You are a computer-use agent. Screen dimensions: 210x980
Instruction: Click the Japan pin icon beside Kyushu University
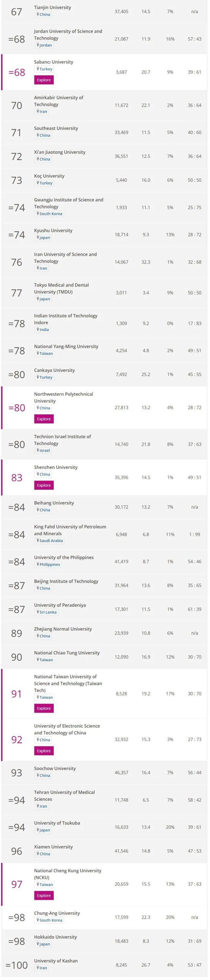pos(38,237)
